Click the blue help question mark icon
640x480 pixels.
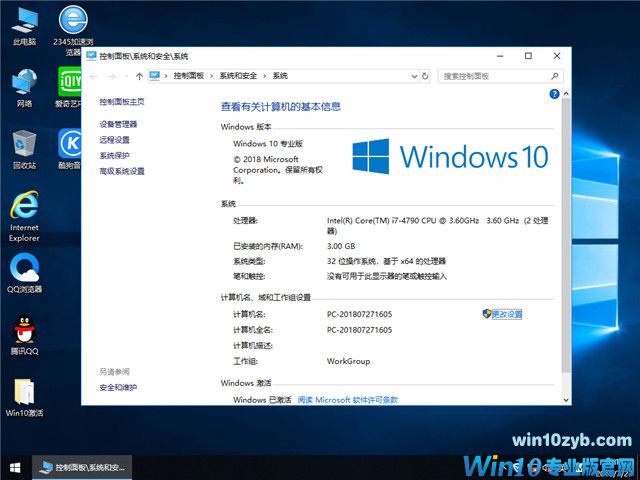(553, 93)
